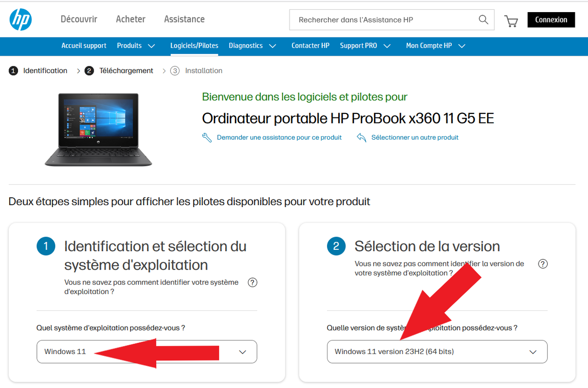Click the Connexion button

point(551,20)
